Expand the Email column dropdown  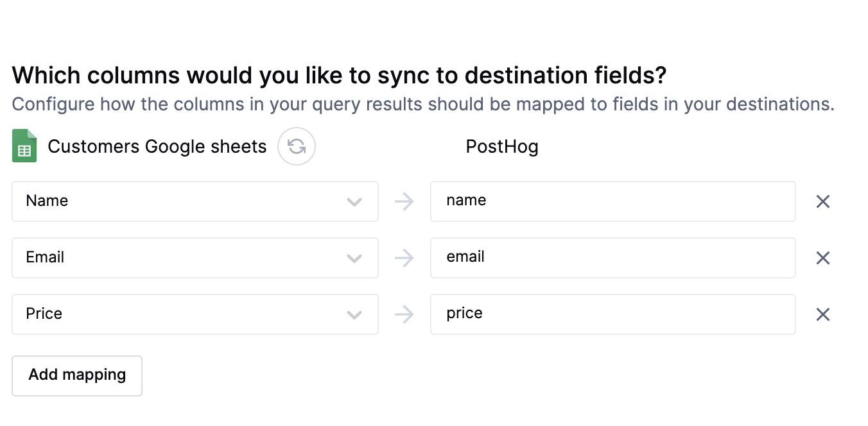[x=195, y=258]
